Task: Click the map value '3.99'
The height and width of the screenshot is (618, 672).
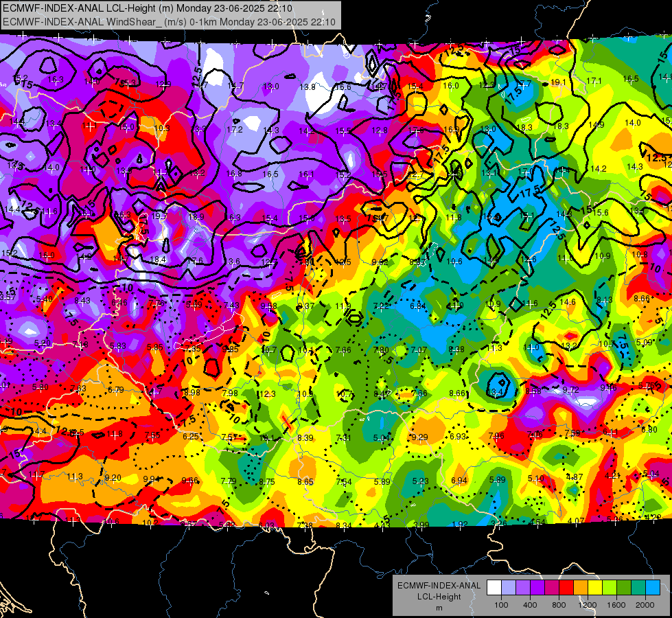Action: tap(421, 525)
